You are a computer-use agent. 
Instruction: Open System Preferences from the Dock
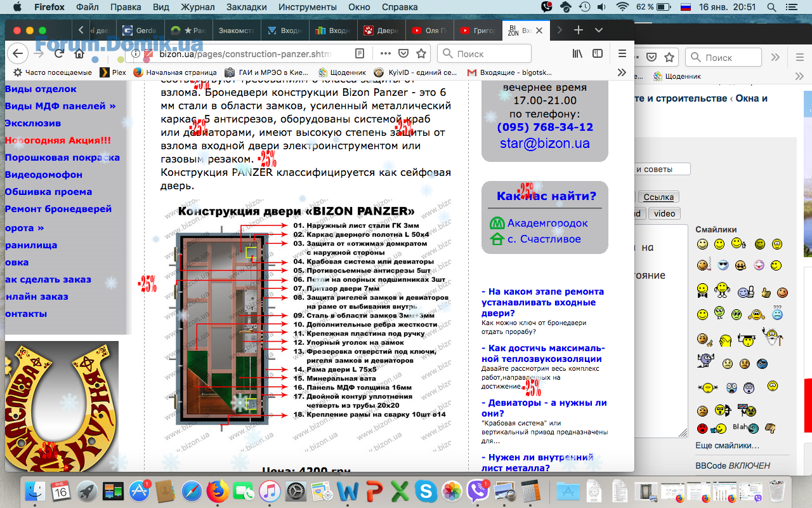point(296,491)
